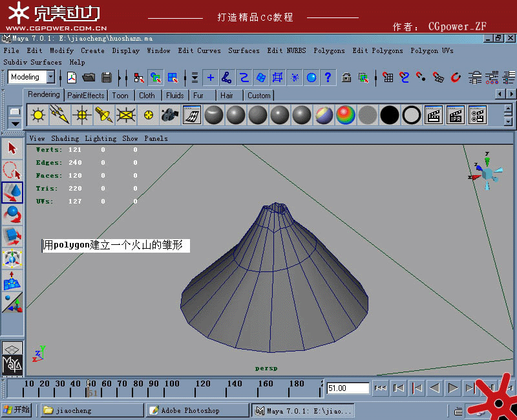Image resolution: width=517 pixels, height=420 pixels.
Task: Expand the selection mask menu arrow
Action: pyautogui.click(x=195, y=78)
